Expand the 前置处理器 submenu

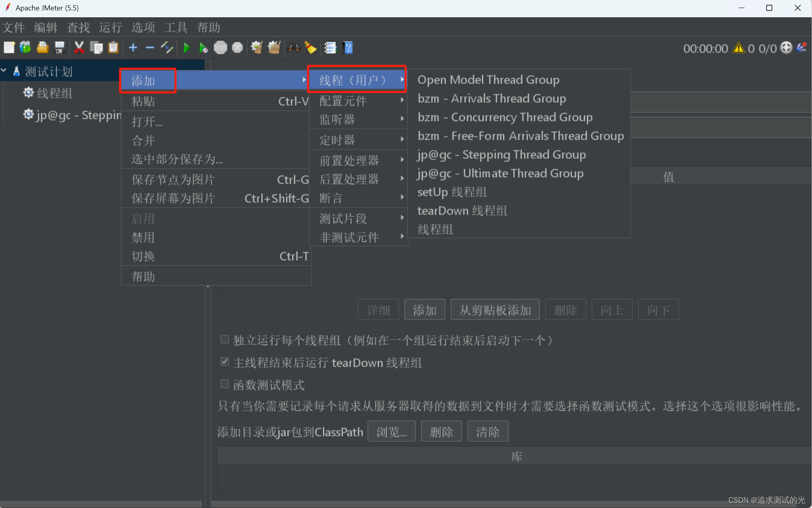(359, 160)
